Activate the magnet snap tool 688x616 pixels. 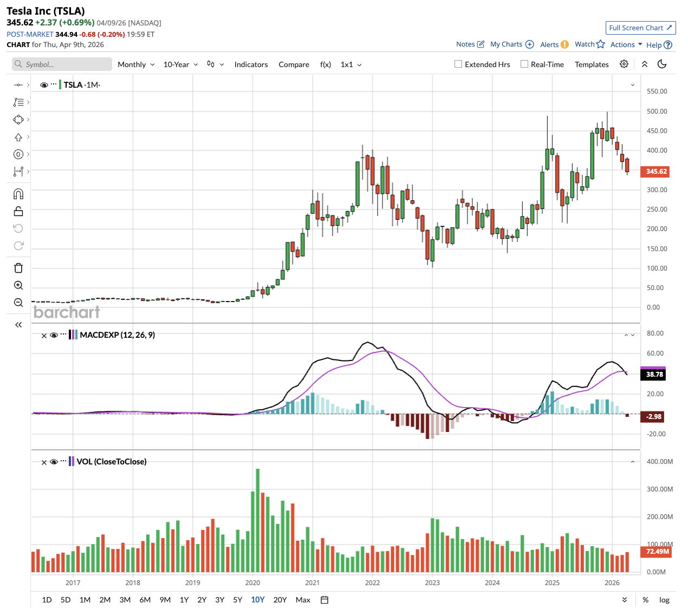[x=18, y=194]
